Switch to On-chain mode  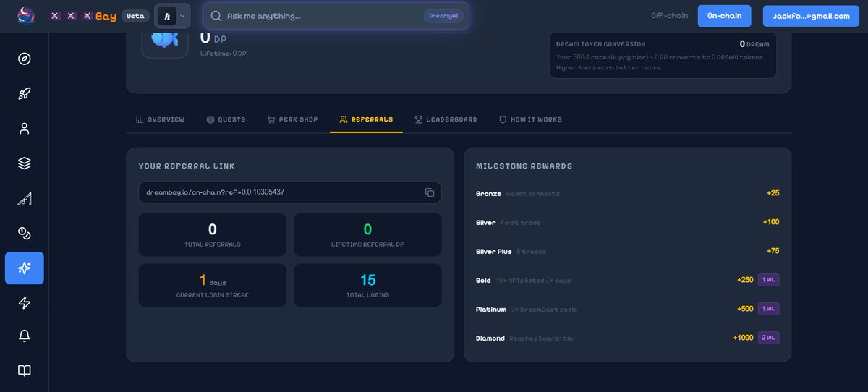[x=724, y=16]
